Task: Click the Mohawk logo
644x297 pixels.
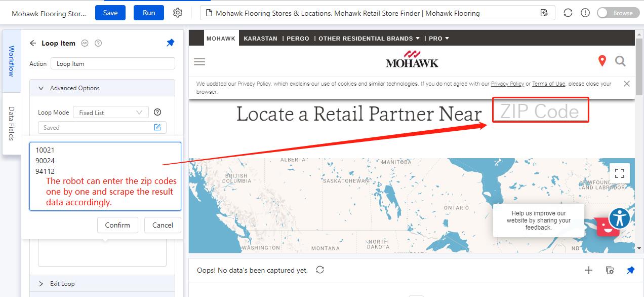Action: click(x=412, y=59)
